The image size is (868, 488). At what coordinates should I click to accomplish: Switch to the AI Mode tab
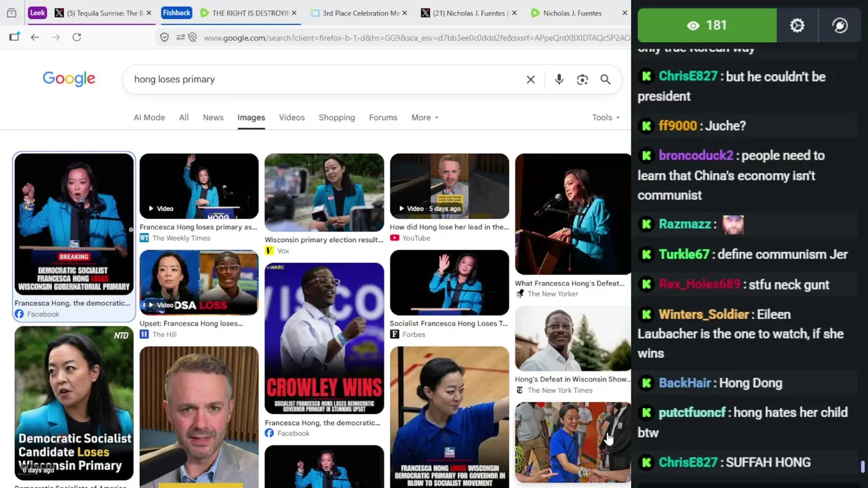[149, 117]
